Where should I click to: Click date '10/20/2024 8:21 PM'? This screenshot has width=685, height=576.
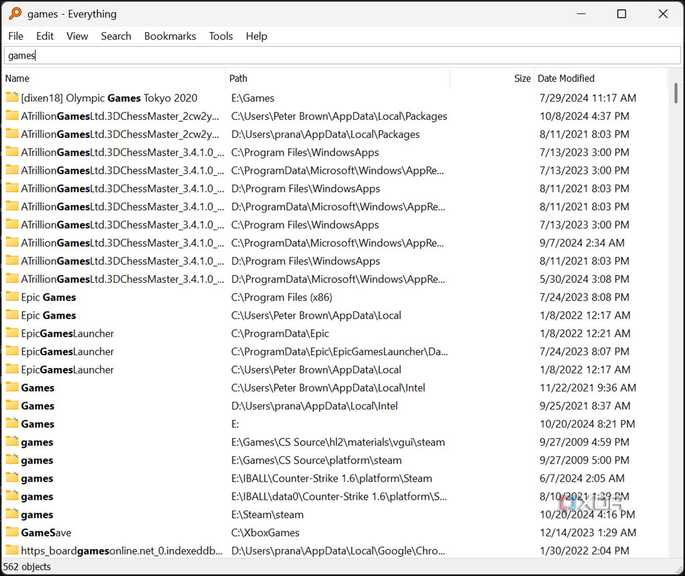pos(587,424)
